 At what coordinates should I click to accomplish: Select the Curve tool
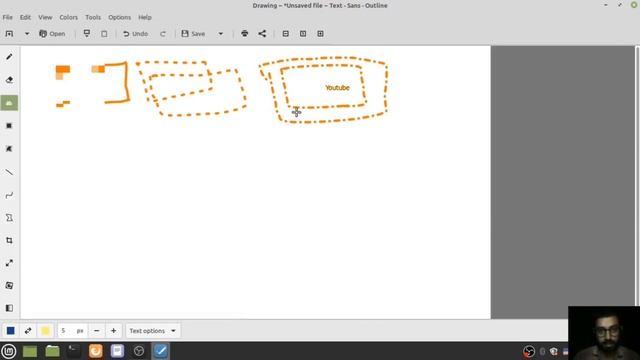9,195
